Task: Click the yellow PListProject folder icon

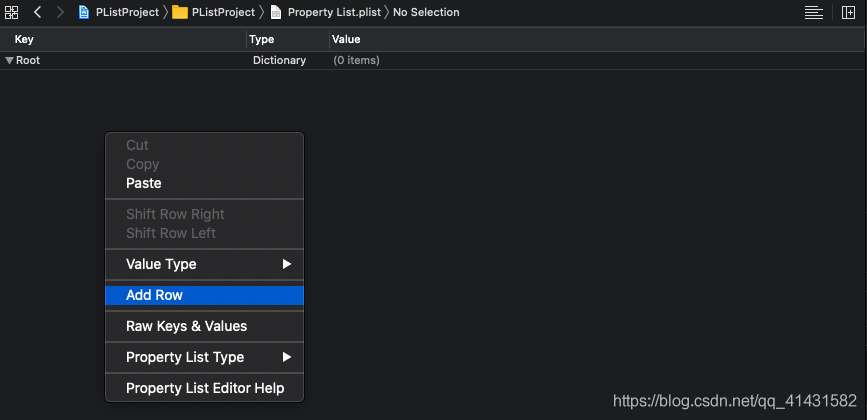Action: click(180, 12)
